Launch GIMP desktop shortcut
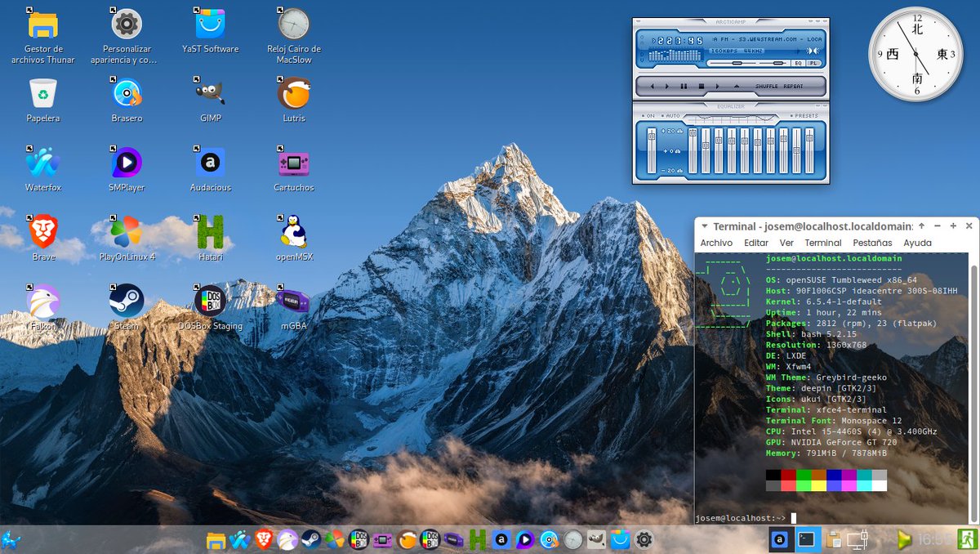Screen dimensions: 980x554 click(x=210, y=100)
